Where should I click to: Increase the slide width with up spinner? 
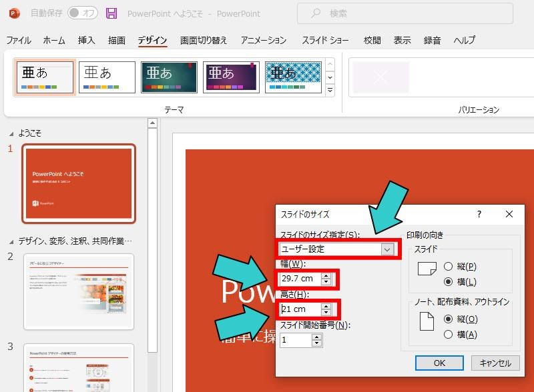pos(326,275)
